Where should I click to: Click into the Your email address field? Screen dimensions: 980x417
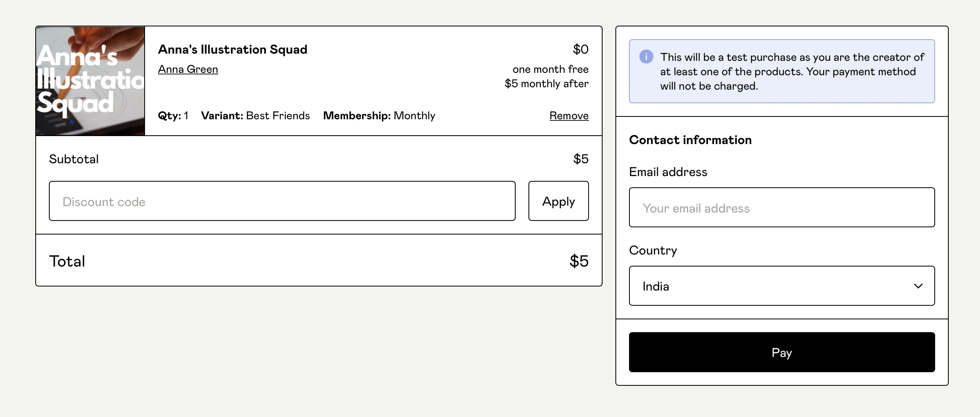tap(781, 208)
